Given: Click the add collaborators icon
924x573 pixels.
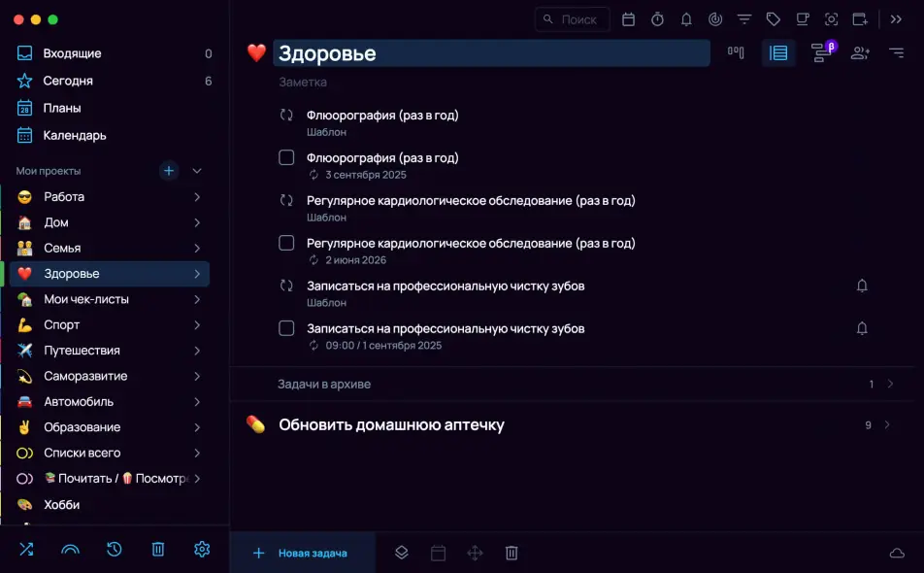Looking at the screenshot, I should pos(860,53).
